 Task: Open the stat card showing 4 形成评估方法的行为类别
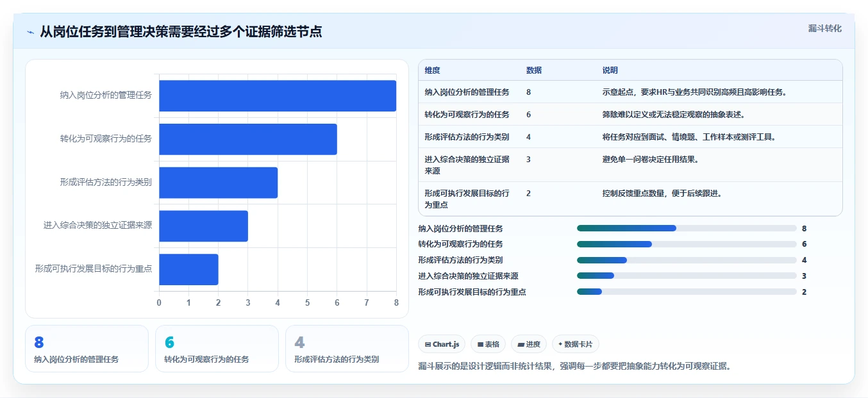coord(347,349)
